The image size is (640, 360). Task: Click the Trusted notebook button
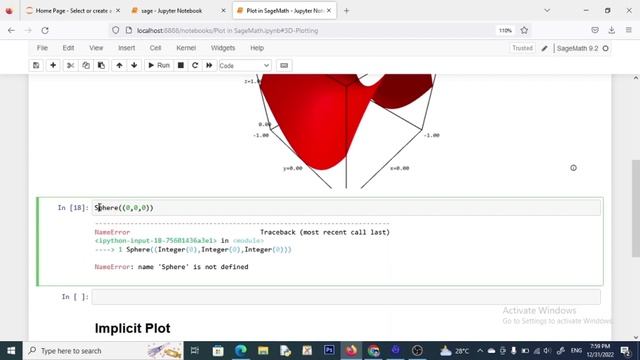coord(522,48)
